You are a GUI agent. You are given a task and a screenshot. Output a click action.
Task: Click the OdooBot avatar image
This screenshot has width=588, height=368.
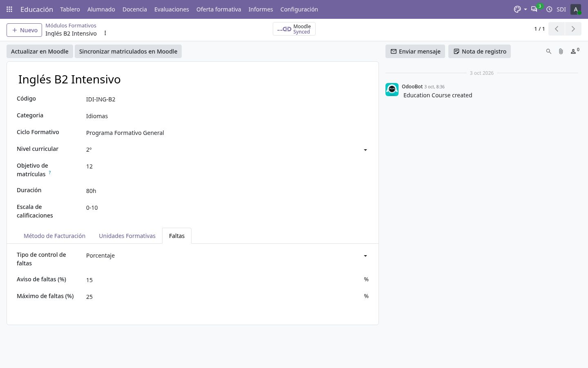392,90
